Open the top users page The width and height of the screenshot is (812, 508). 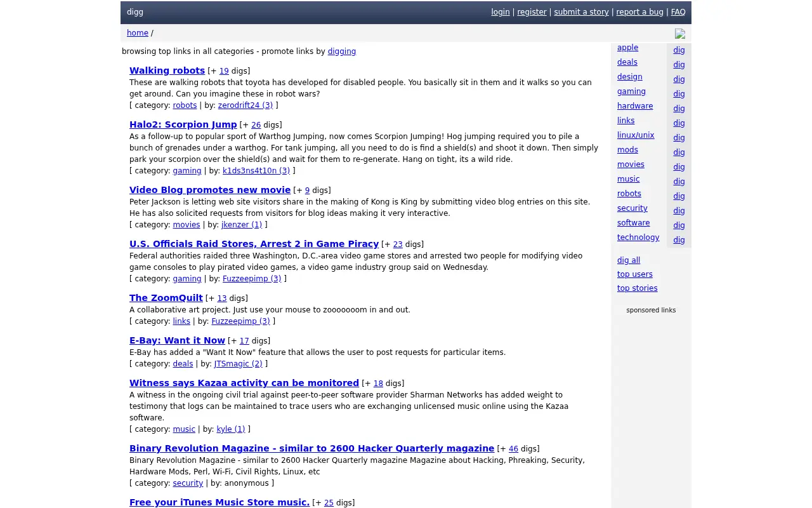(635, 274)
